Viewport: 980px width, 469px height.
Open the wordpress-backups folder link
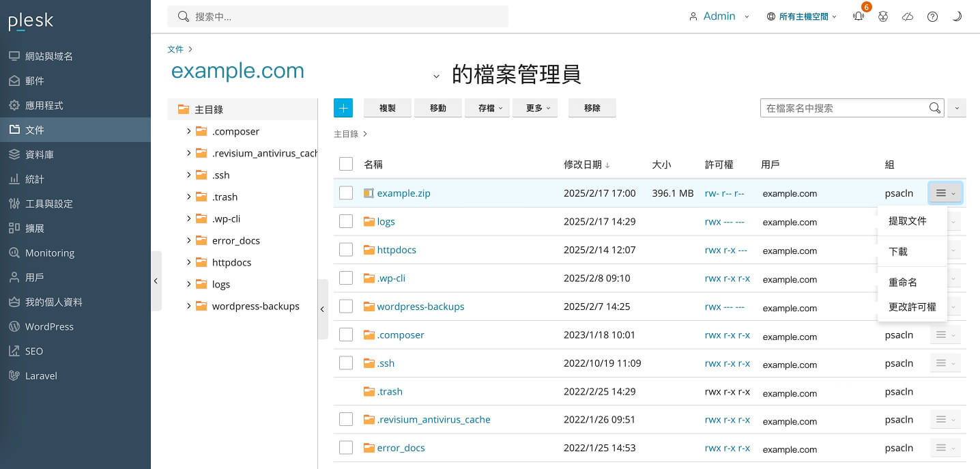pyautogui.click(x=420, y=307)
